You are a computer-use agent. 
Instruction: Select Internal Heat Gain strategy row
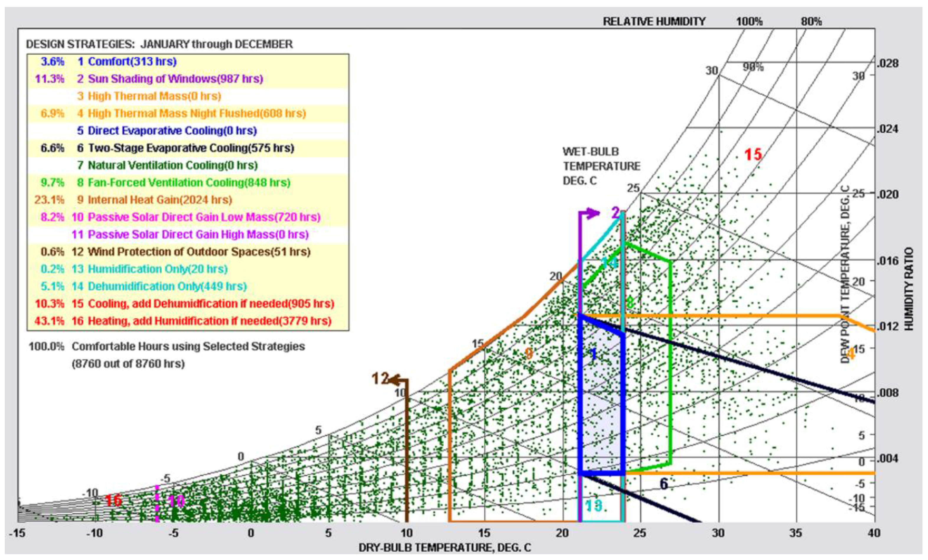160,200
